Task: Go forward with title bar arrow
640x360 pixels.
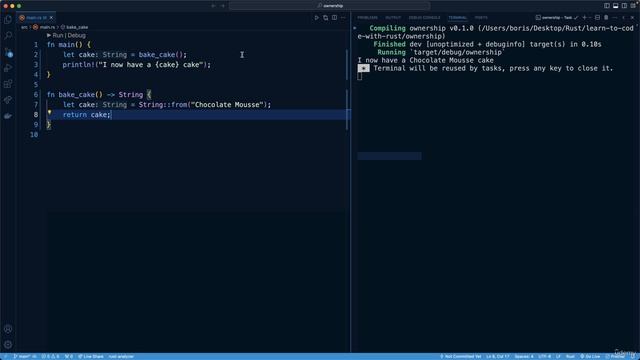Action: pos(223,6)
